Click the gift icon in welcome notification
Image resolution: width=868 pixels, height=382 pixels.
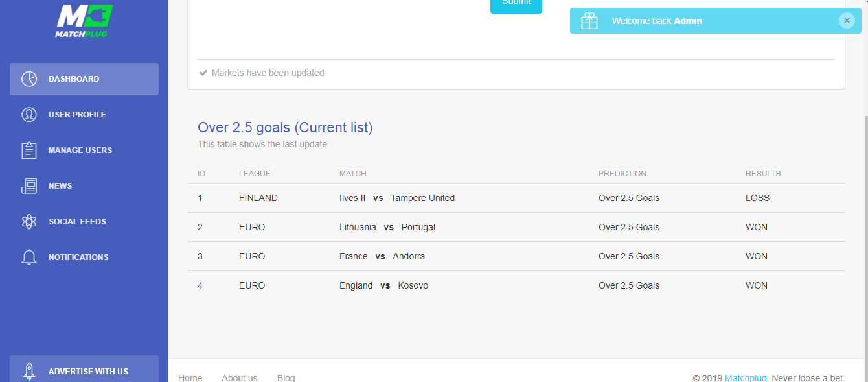click(x=589, y=21)
